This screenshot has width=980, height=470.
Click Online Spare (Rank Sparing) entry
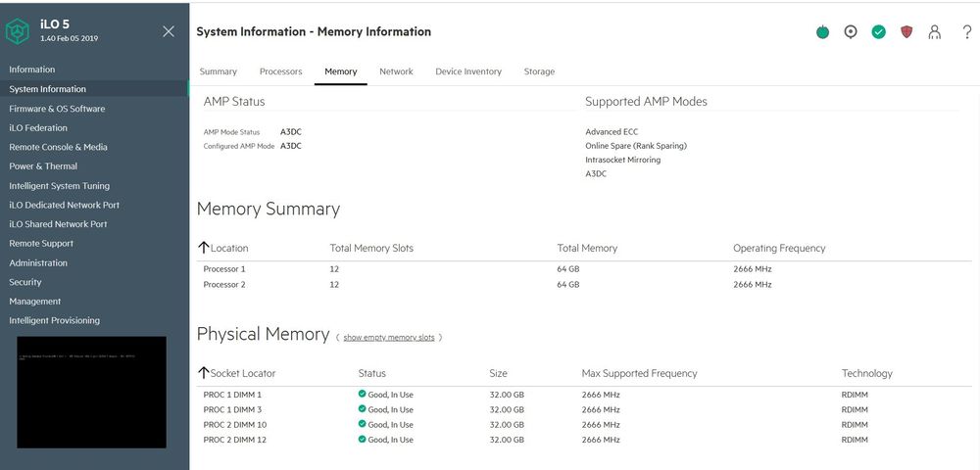pos(636,146)
